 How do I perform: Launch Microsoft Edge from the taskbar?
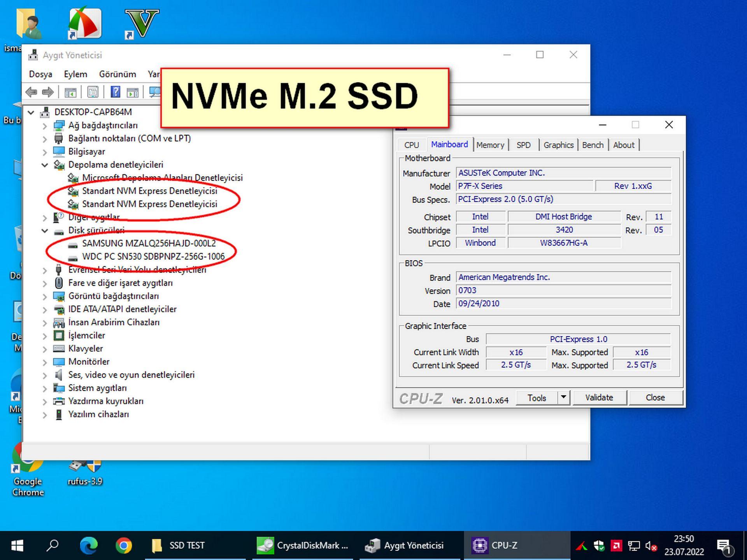[88, 546]
